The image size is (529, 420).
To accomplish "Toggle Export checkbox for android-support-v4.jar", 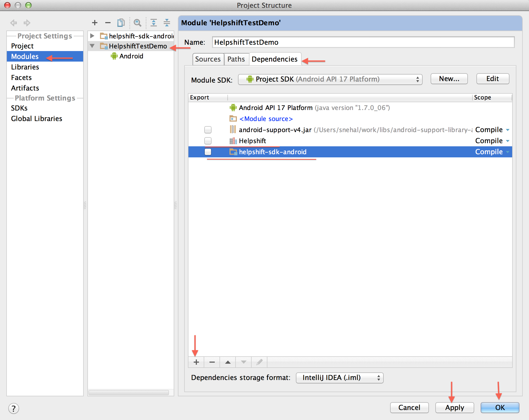I will coord(208,129).
